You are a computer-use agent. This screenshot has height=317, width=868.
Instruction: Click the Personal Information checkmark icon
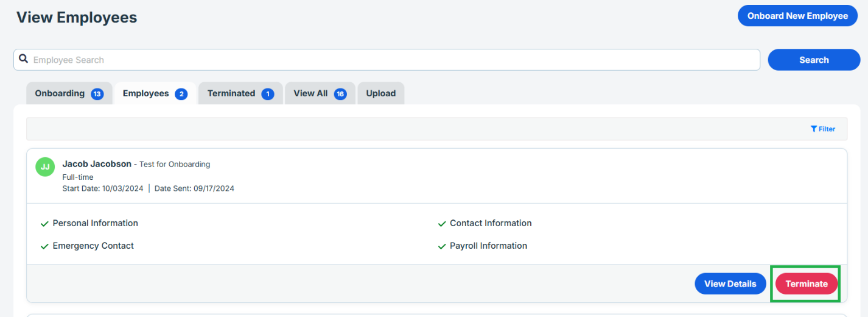(x=44, y=224)
